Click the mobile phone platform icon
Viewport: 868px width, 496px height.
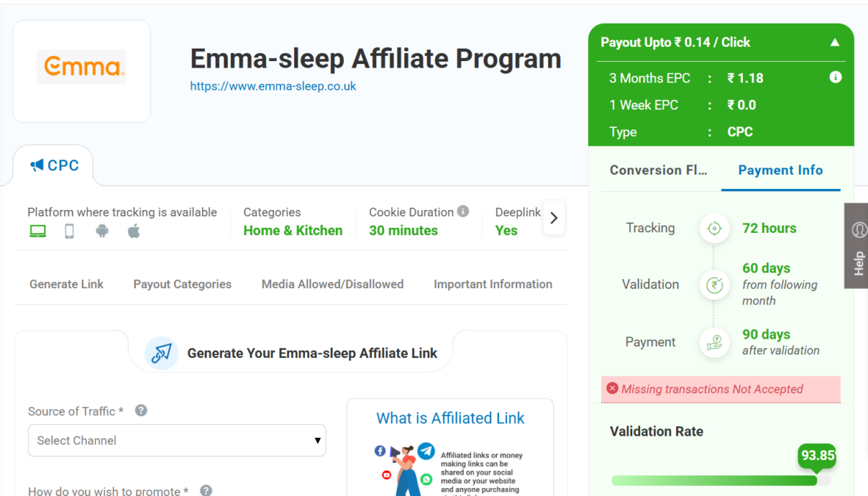pos(69,231)
